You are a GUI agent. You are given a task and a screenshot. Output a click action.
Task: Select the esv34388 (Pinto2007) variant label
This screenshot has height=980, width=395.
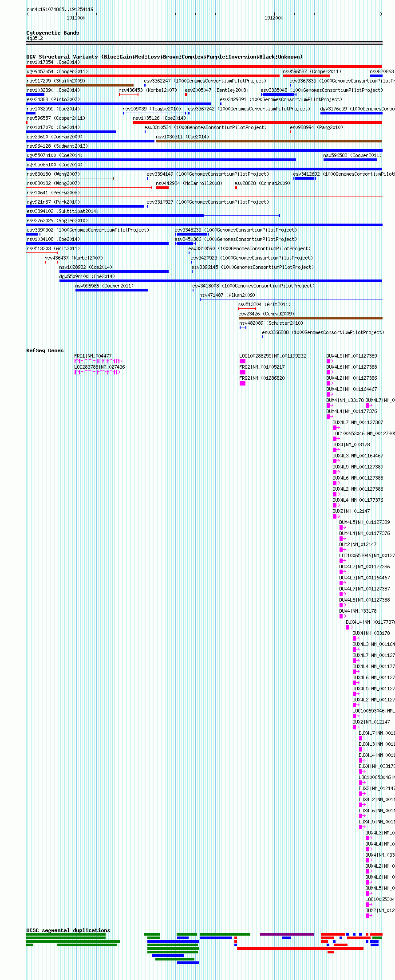coord(53,99)
